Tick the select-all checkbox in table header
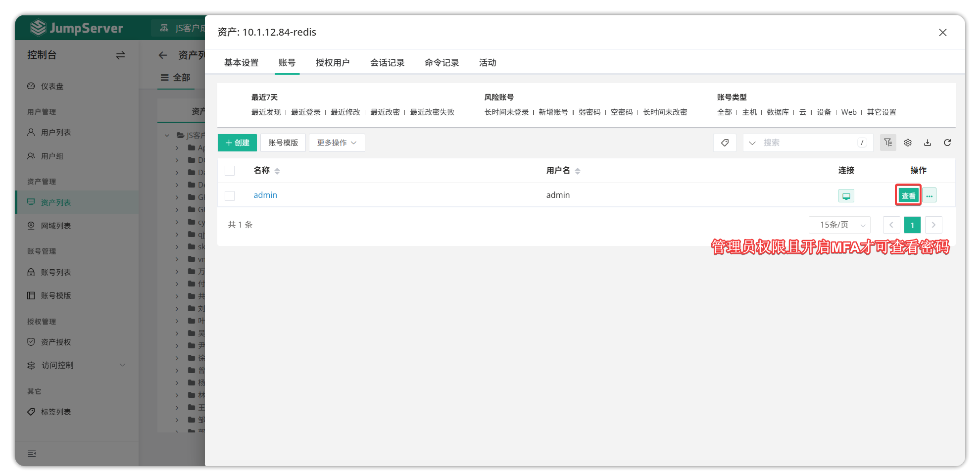980x476 pixels. click(230, 171)
